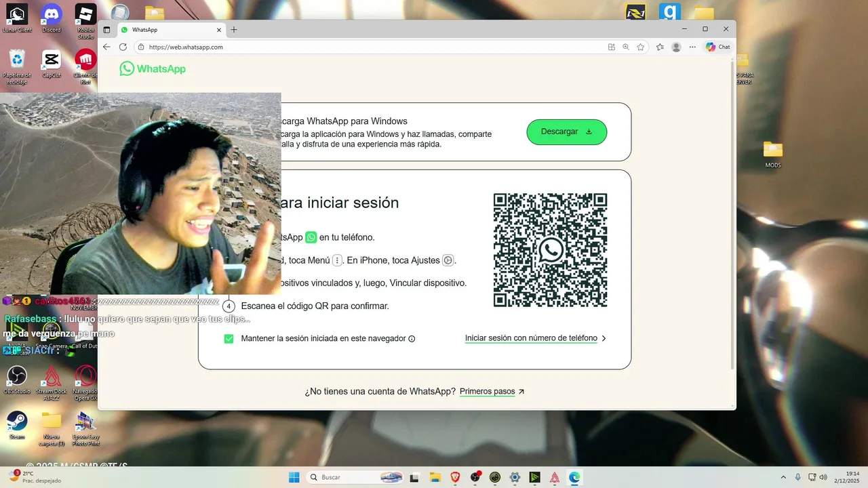The width and height of the screenshot is (868, 488).
Task: Open the favorites list icon
Action: click(660, 47)
